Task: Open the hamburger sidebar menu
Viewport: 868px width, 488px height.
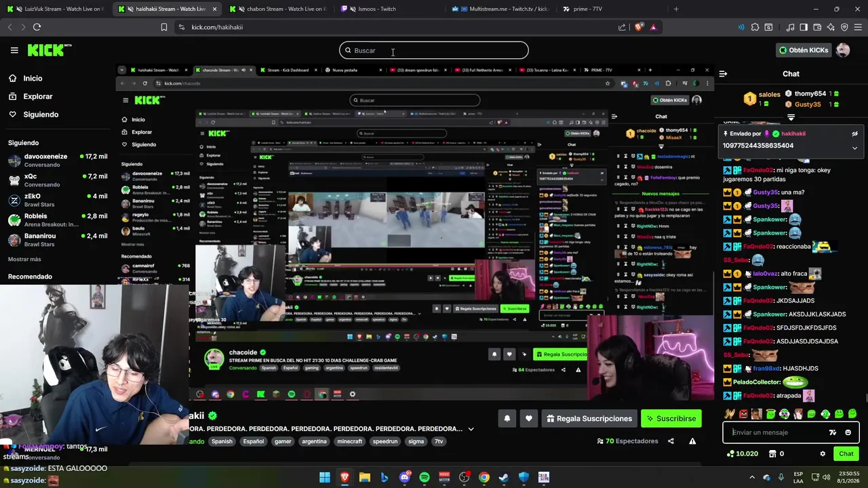Action: coord(14,50)
